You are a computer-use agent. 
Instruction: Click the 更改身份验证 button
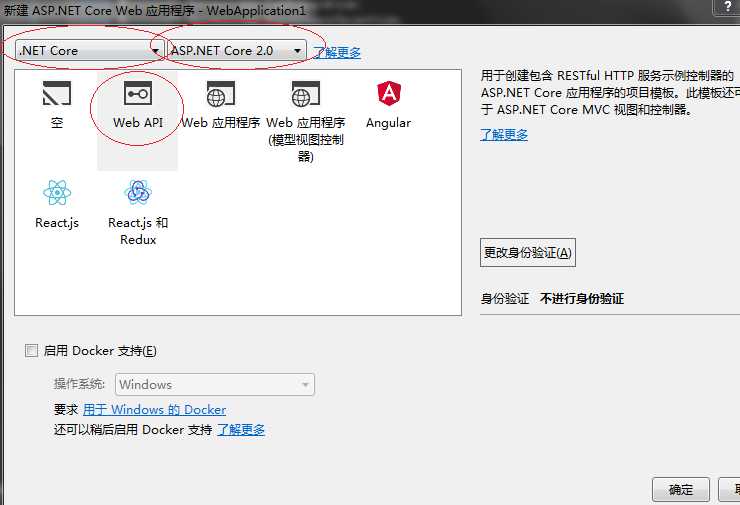tap(528, 253)
